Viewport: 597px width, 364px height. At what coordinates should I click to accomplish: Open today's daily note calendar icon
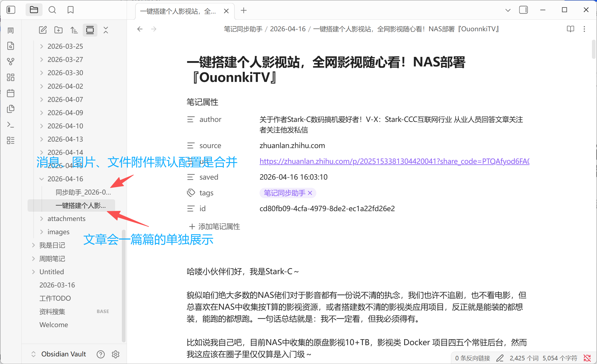(11, 93)
